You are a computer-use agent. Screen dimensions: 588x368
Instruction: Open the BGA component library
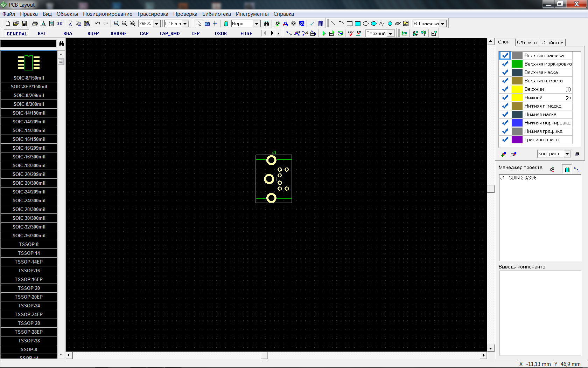pos(68,34)
